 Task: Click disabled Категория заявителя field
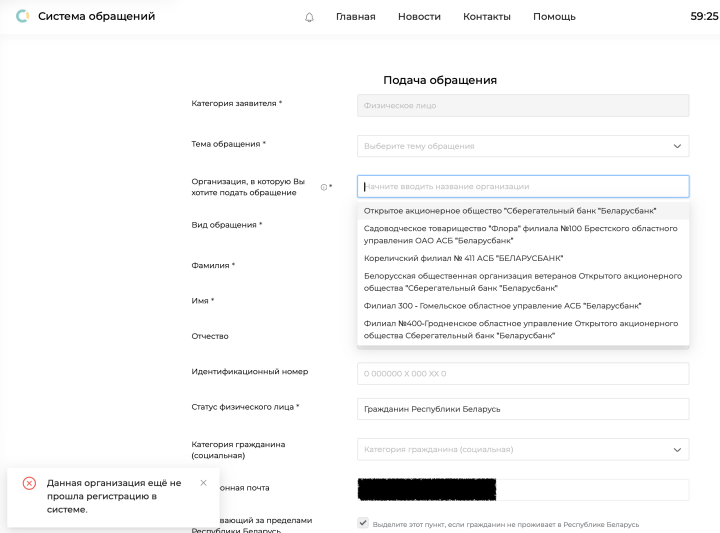point(523,106)
